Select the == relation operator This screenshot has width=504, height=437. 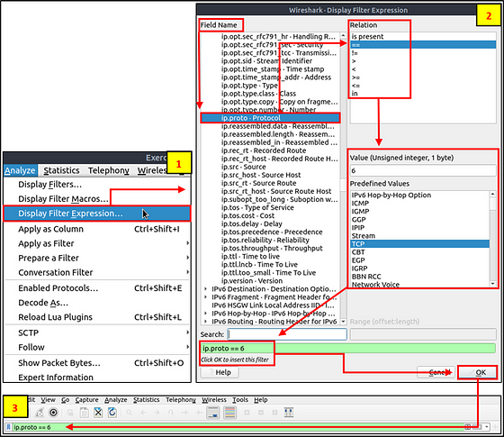[x=423, y=45]
